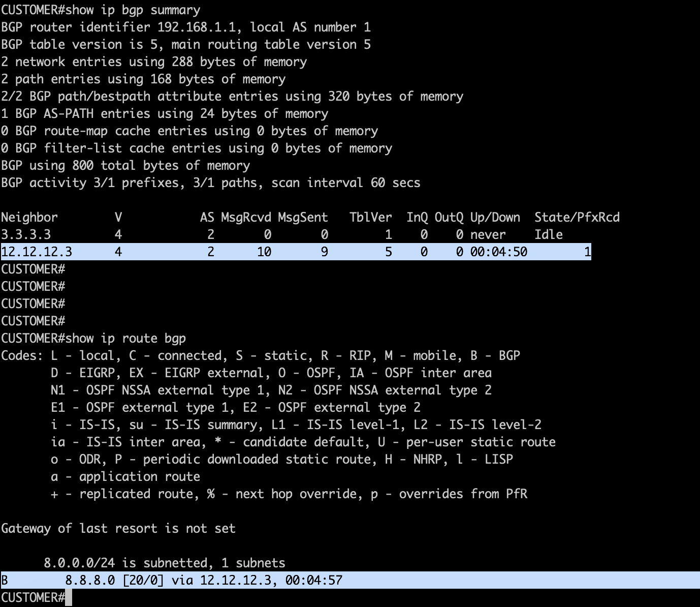
Task: Click the Neighbor column header
Action: pos(29,218)
